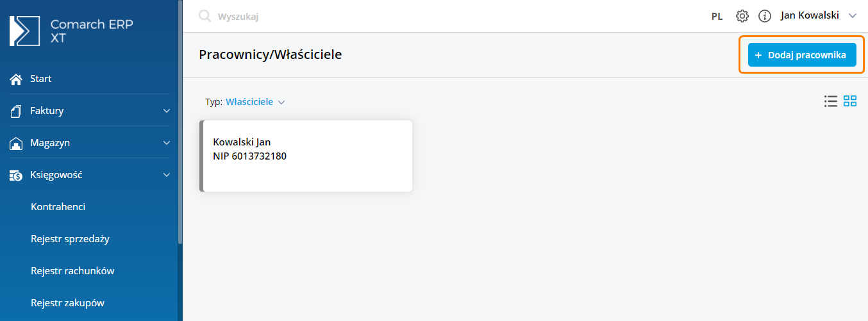The width and height of the screenshot is (868, 321).
Task: Click the information icon in header
Action: pyautogui.click(x=764, y=16)
